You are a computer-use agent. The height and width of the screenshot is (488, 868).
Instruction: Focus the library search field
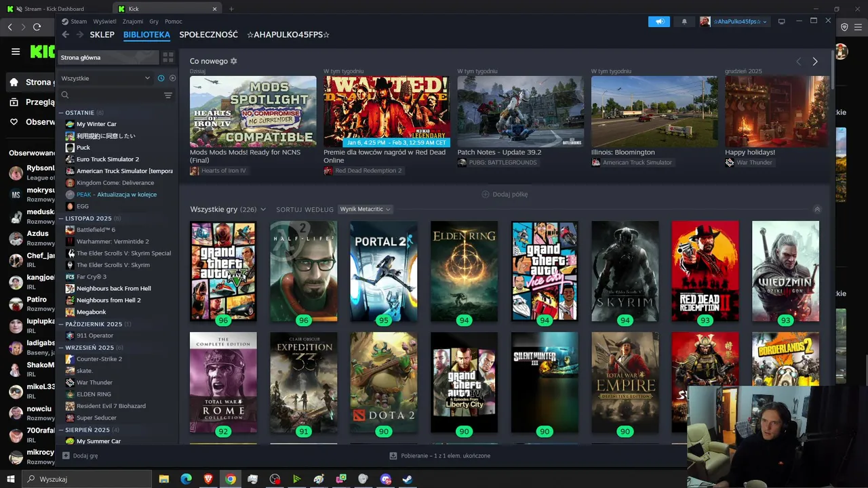pos(111,96)
